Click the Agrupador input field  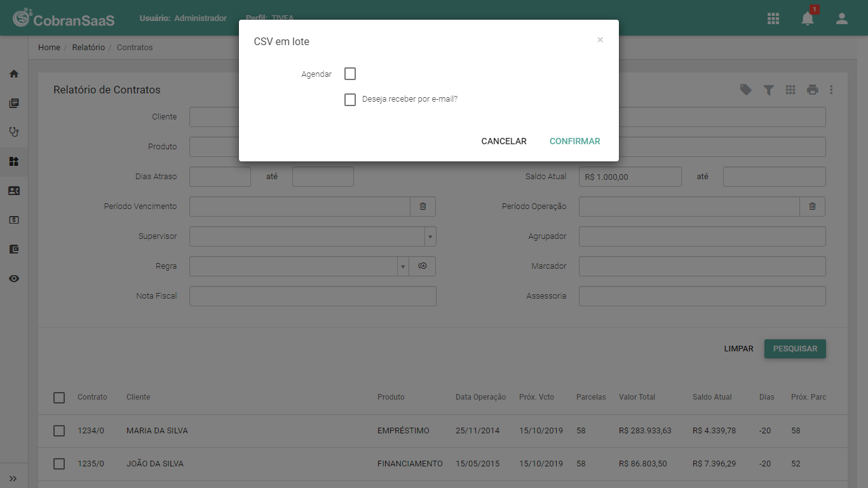tap(702, 236)
